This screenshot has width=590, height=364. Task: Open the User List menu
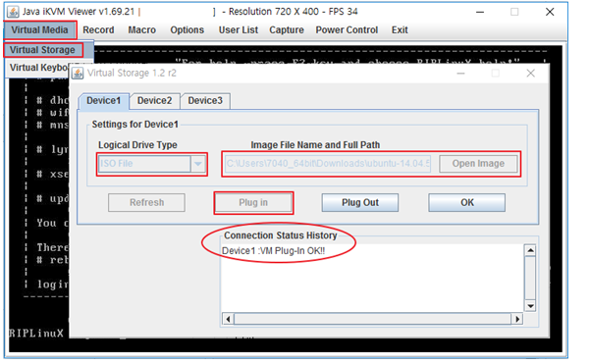[x=239, y=30]
